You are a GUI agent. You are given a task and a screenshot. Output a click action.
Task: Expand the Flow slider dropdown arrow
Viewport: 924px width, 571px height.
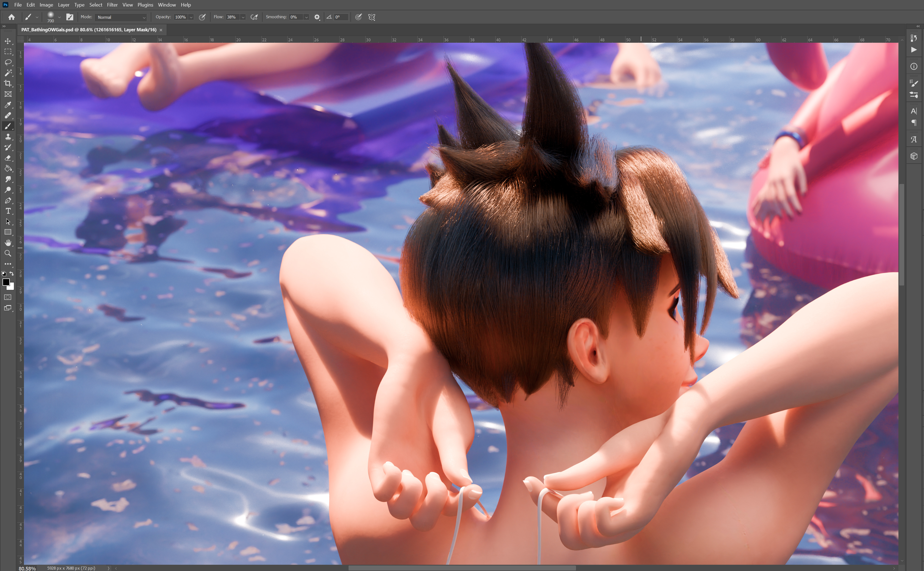point(243,17)
